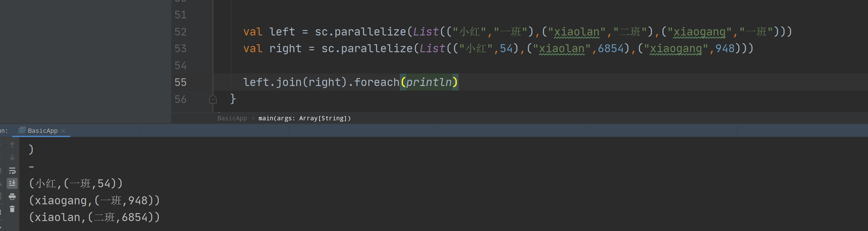
Task: Collapse code block at line 56 fold marker
Action: [x=213, y=99]
